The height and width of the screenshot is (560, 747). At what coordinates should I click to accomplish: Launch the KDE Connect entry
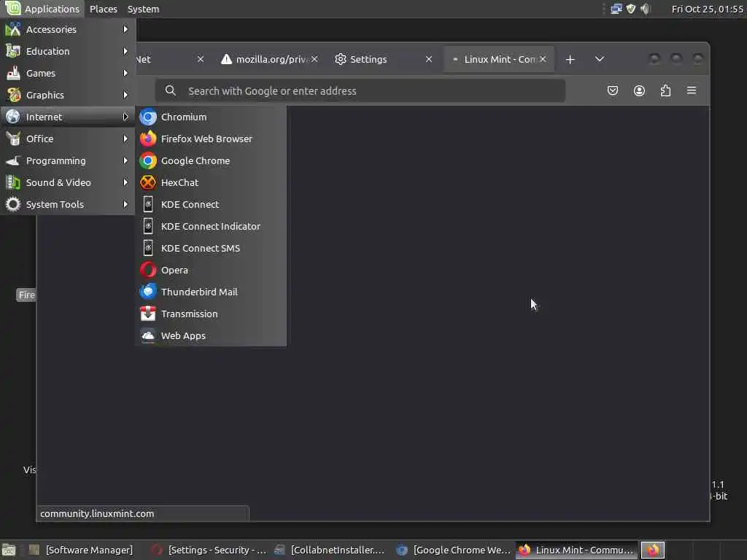211,204
